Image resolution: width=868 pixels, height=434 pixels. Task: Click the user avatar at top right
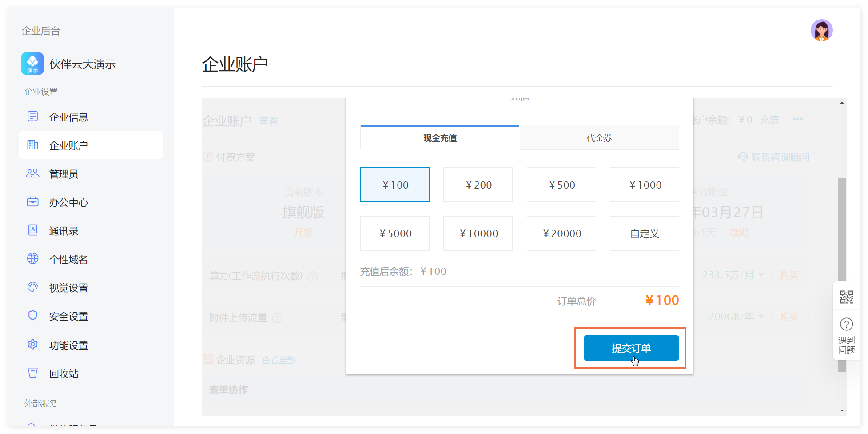821,31
